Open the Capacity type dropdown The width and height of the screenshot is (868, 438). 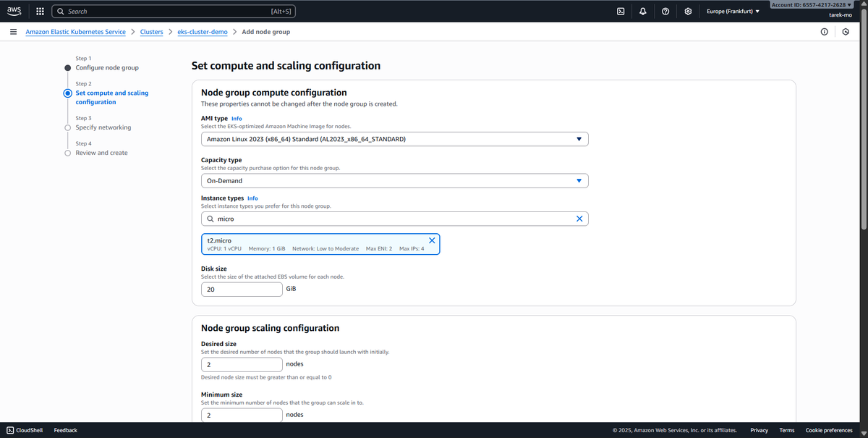coord(394,181)
